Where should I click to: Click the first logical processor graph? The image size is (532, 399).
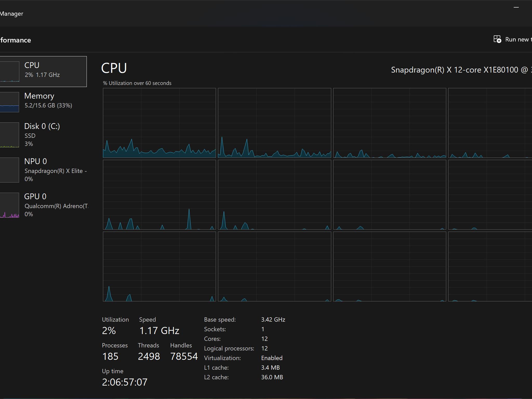(159, 123)
